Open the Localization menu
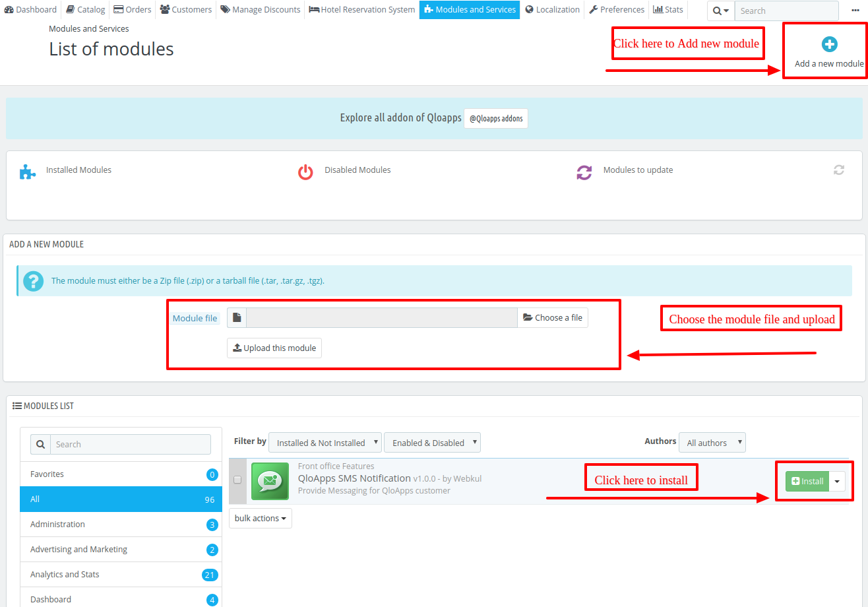The height and width of the screenshot is (607, 868). pyautogui.click(x=553, y=9)
